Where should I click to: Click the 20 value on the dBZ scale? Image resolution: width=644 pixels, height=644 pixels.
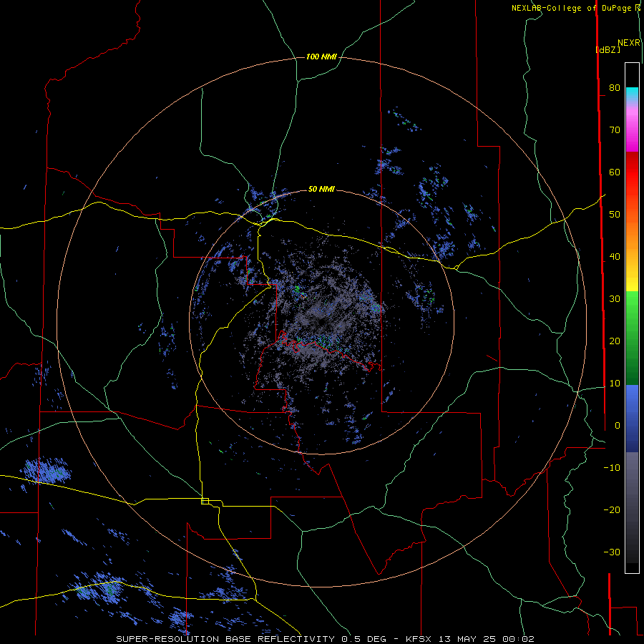pos(615,341)
